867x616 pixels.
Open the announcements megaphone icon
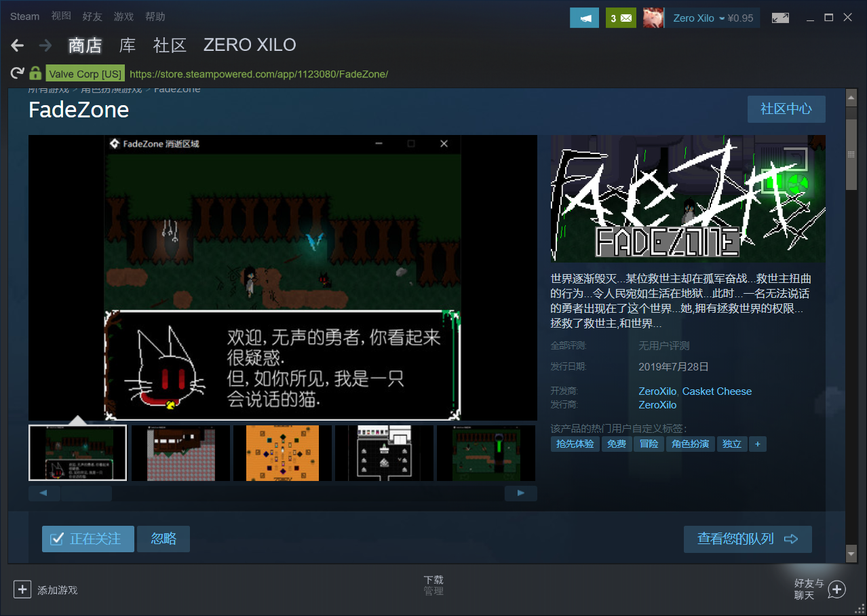click(584, 18)
